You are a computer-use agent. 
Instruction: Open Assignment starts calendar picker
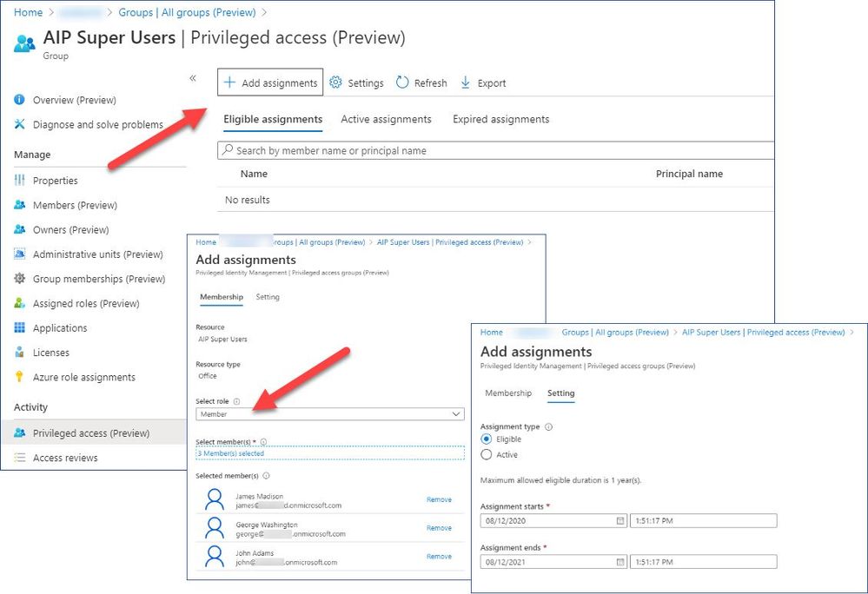620,520
